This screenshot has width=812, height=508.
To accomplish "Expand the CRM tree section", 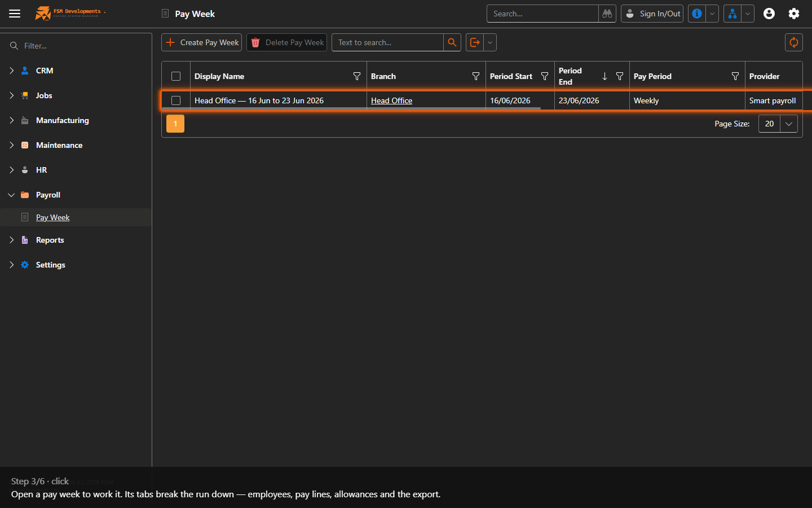I will click(11, 71).
